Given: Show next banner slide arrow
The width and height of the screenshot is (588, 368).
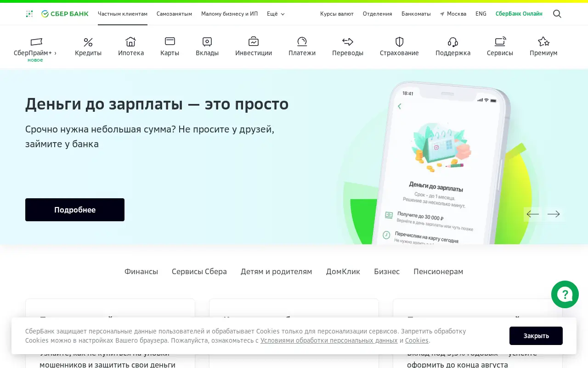Looking at the screenshot, I should tap(554, 214).
